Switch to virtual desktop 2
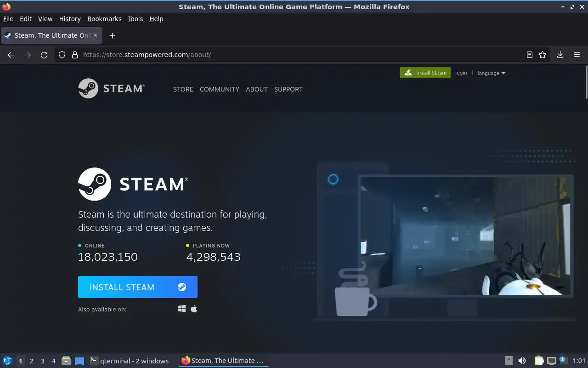 coord(31,361)
